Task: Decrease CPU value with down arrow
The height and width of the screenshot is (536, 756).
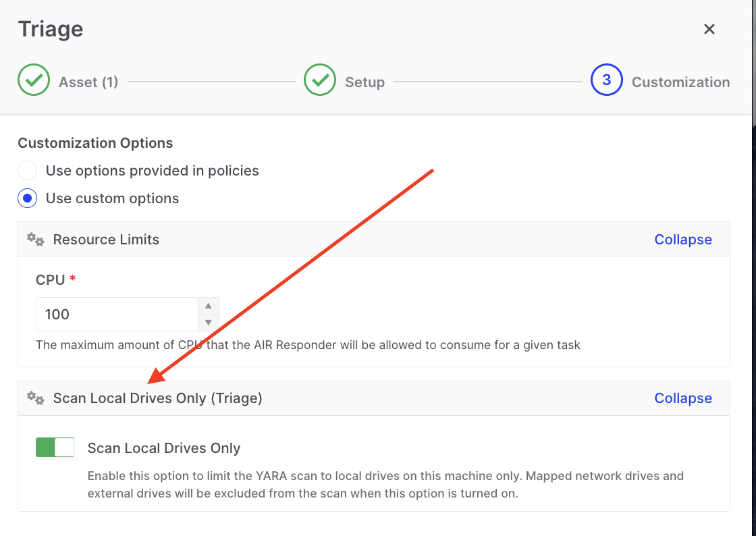Action: click(209, 323)
